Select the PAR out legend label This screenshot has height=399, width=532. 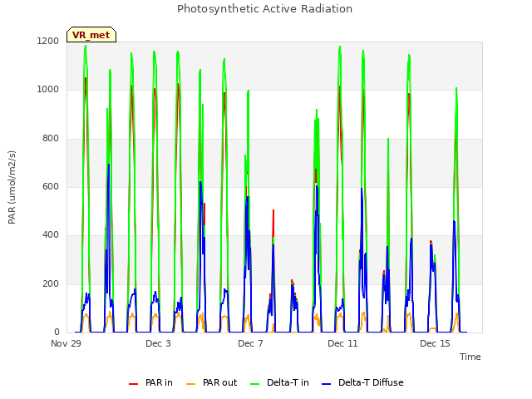(x=219, y=382)
